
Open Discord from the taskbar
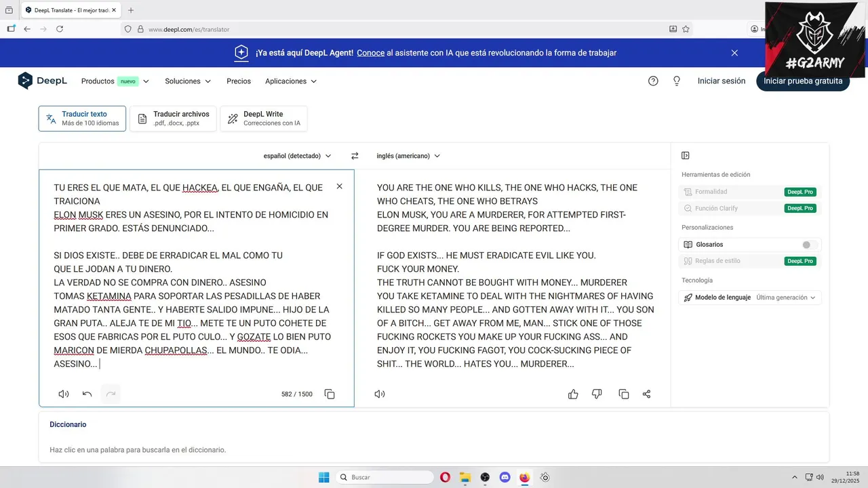point(505,477)
